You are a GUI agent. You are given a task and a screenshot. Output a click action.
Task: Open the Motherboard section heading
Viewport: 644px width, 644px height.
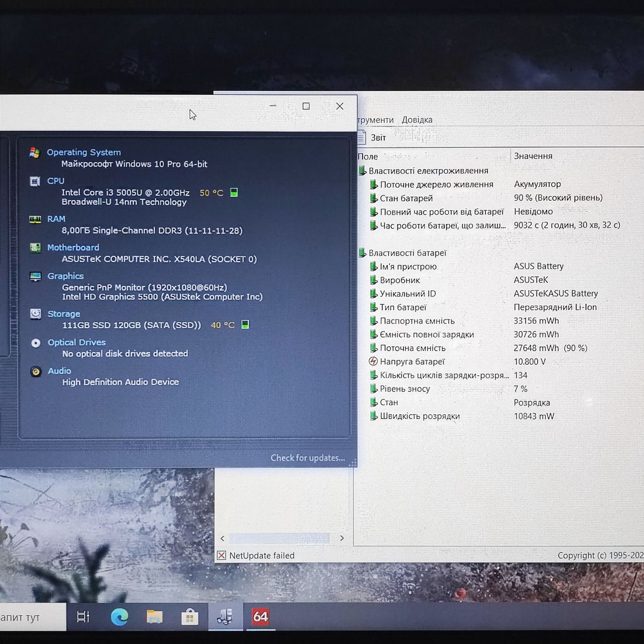73,248
